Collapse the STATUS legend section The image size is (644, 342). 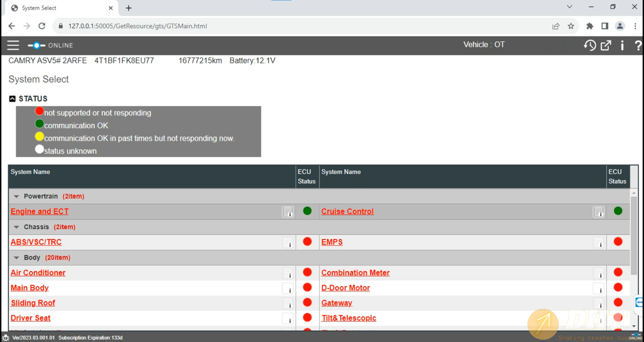point(13,99)
